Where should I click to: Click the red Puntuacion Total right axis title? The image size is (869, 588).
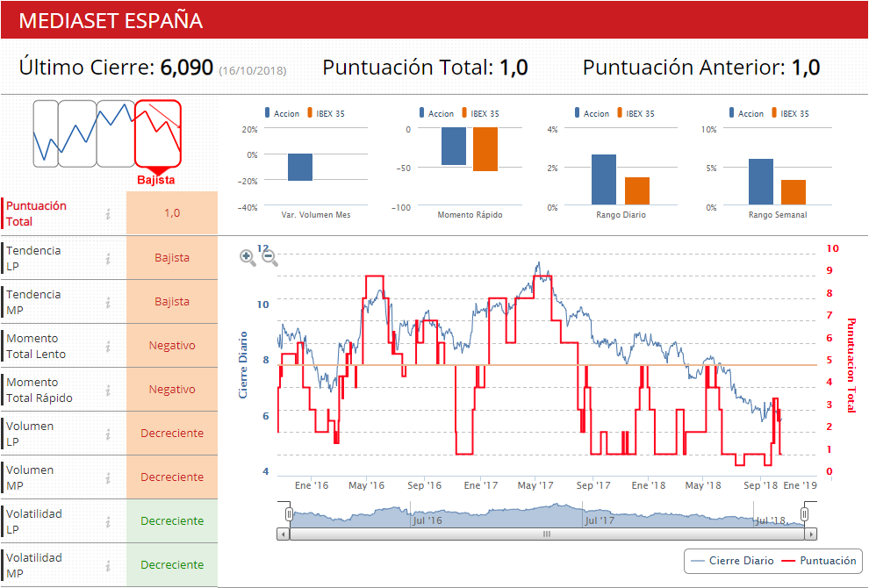851,365
